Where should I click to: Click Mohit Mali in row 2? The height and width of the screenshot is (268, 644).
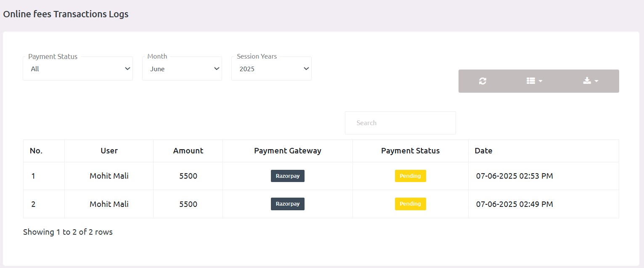coord(109,204)
